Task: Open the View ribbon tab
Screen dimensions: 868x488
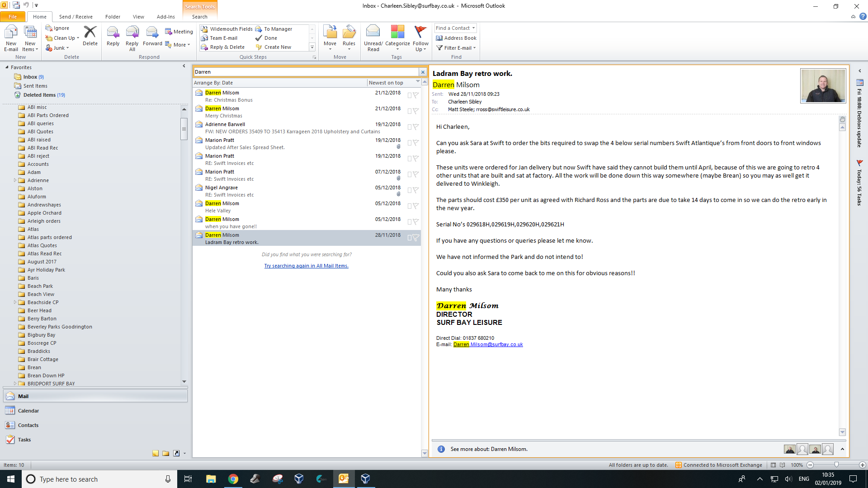Action: [138, 17]
